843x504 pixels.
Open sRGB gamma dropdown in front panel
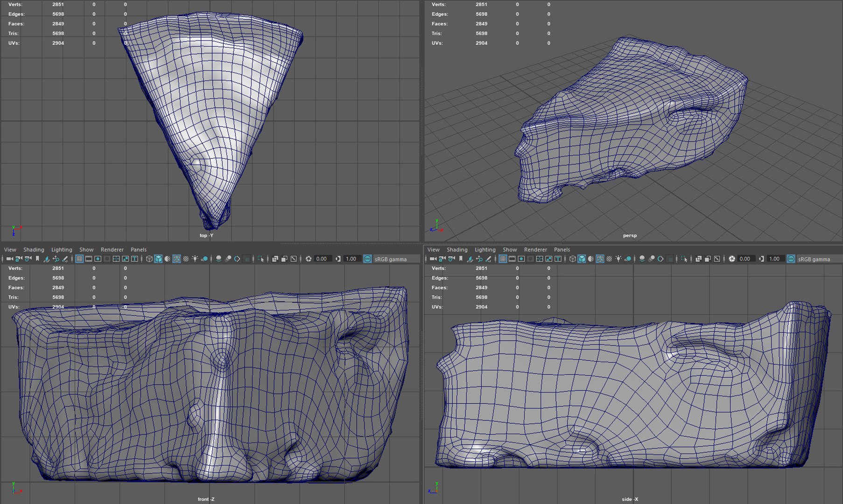[396, 259]
